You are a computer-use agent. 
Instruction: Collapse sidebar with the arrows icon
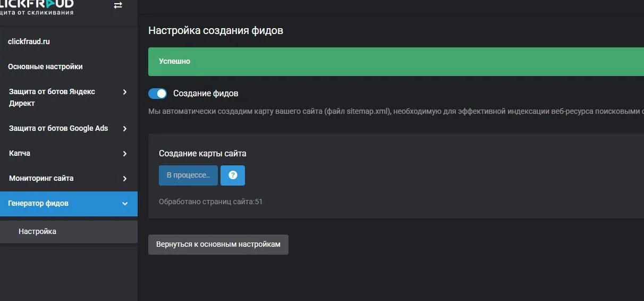point(118,5)
